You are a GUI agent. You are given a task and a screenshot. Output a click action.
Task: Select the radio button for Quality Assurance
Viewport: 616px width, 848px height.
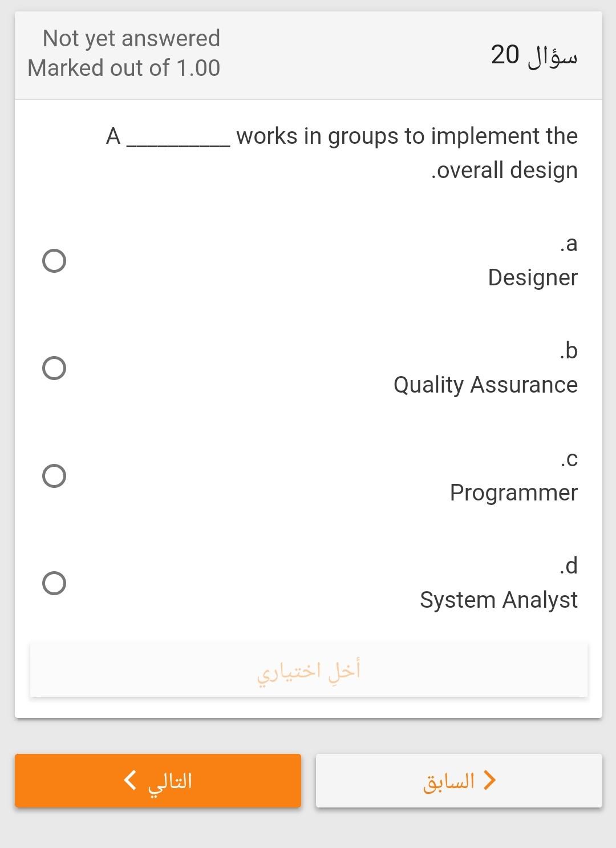[54, 369]
